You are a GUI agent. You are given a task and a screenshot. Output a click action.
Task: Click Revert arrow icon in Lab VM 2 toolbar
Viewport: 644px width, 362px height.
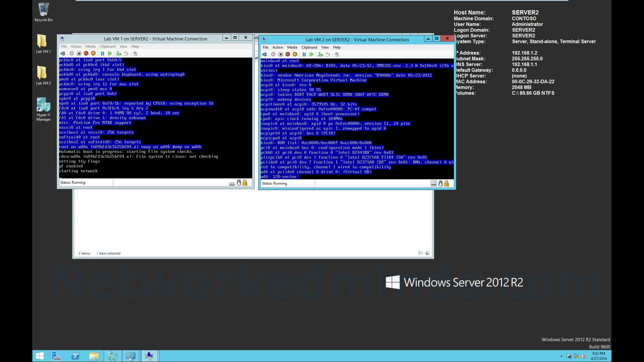pyautogui.click(x=328, y=54)
